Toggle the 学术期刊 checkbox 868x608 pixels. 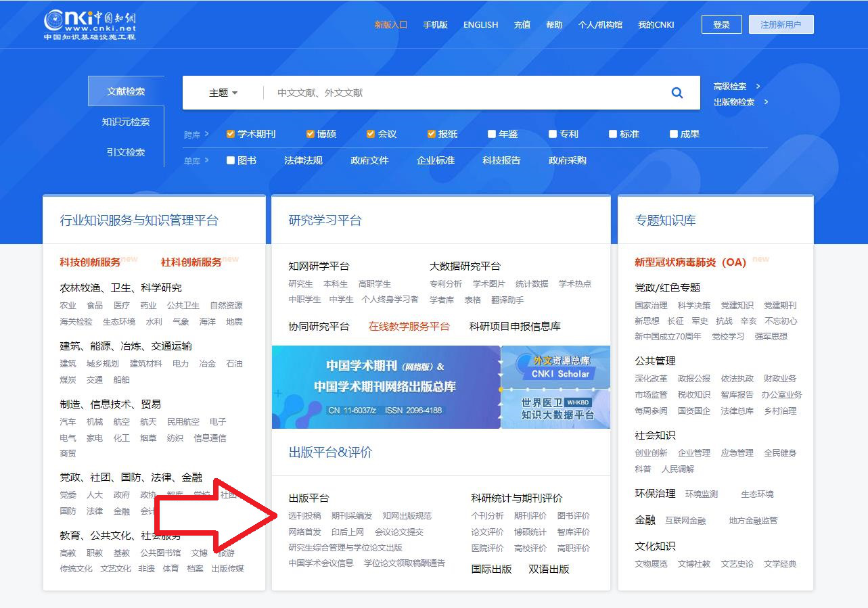(231, 134)
